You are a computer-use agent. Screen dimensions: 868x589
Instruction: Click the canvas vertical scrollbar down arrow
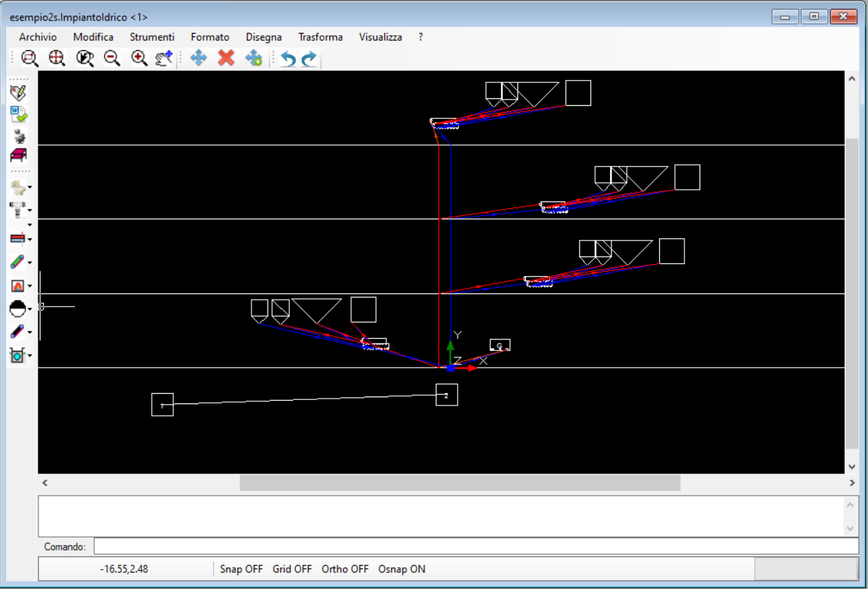pos(852,466)
